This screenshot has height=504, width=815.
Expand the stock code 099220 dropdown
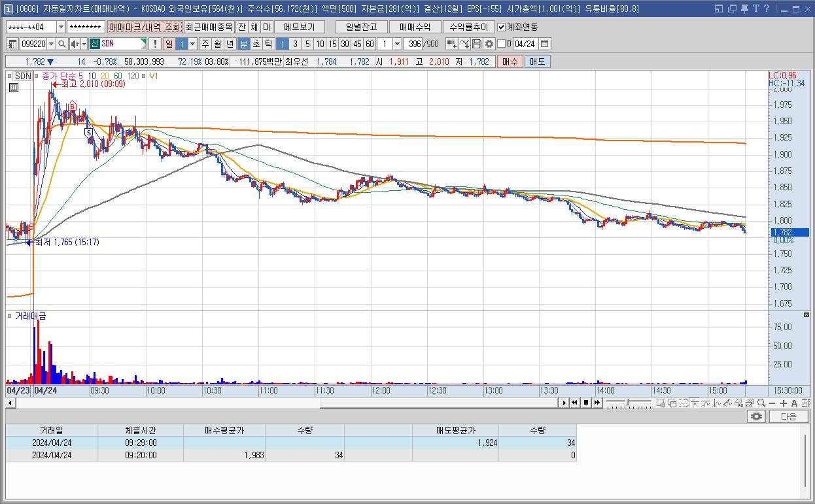pos(51,44)
